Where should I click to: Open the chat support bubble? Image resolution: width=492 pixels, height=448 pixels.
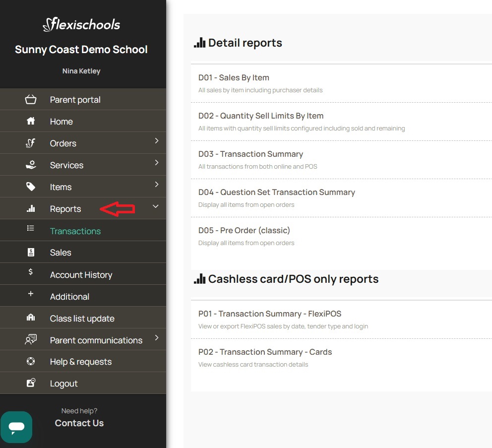(x=16, y=427)
